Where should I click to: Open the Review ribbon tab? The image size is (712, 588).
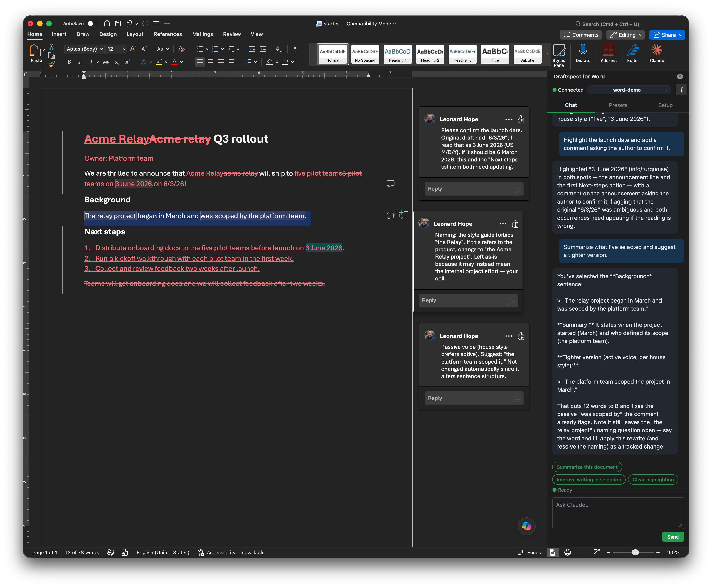pyautogui.click(x=232, y=34)
